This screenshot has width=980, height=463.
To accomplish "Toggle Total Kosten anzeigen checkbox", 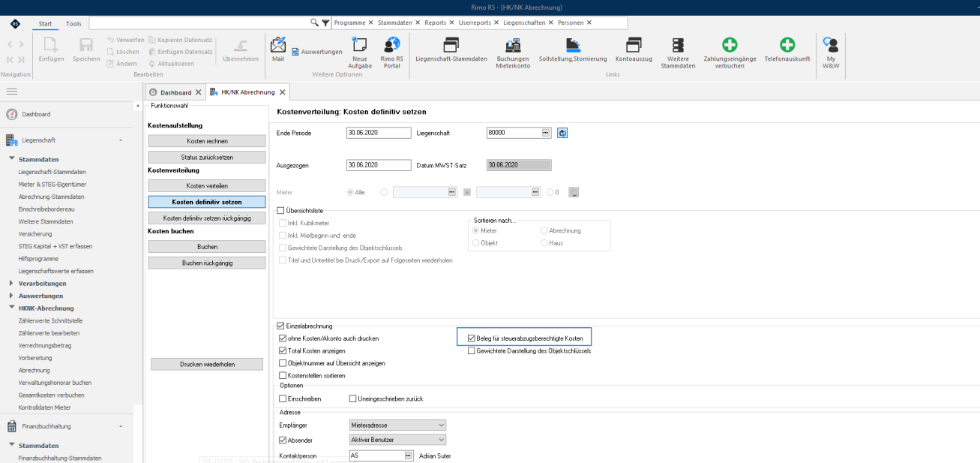I will (x=283, y=350).
